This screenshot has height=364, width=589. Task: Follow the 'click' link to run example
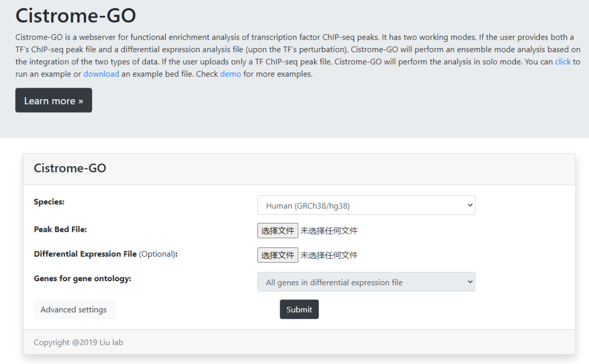(563, 62)
